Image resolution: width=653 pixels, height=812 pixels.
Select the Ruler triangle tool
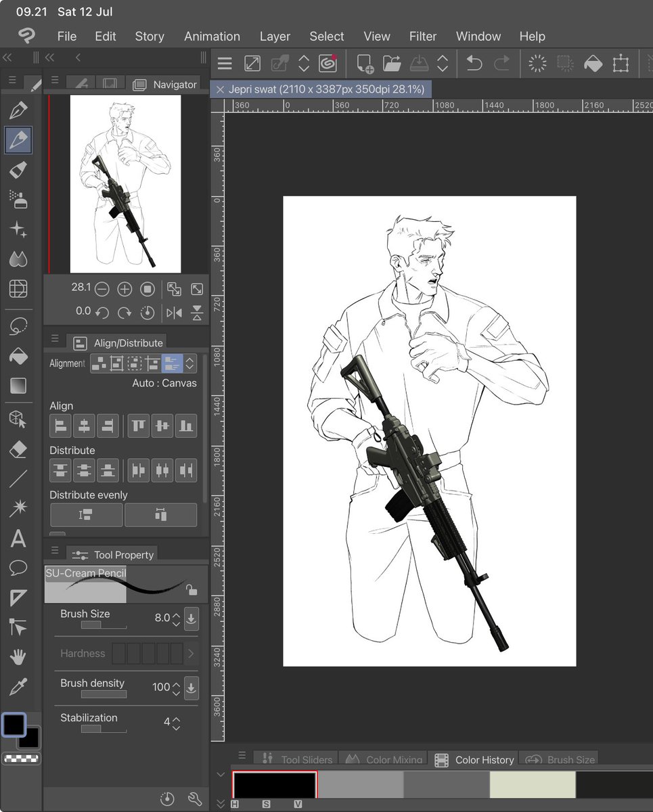(18, 597)
